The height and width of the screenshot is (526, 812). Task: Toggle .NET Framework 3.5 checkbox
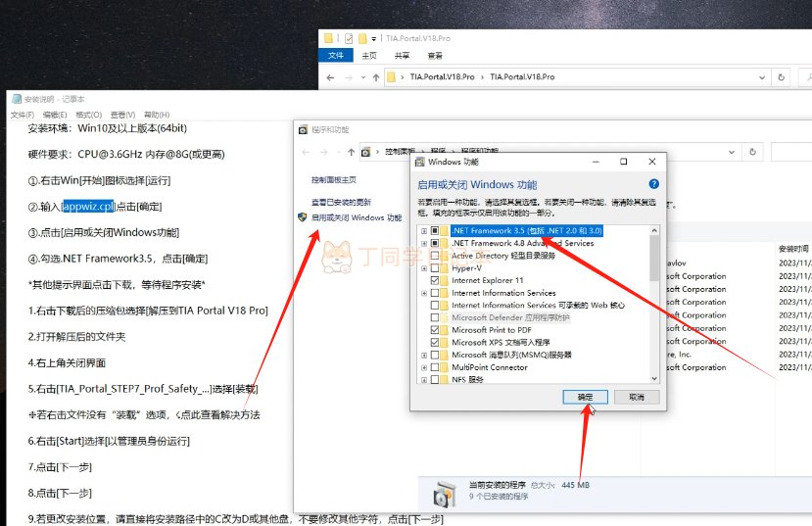(x=435, y=230)
